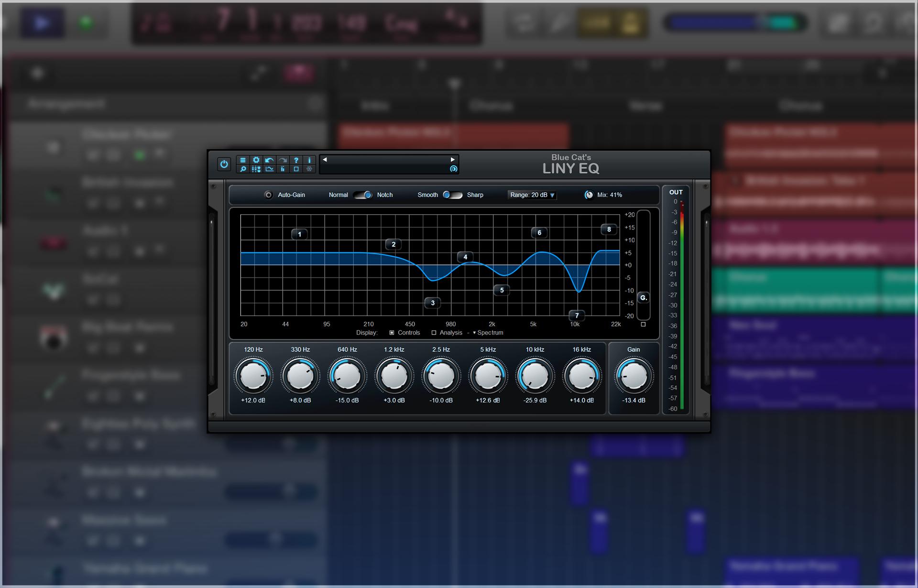This screenshot has width=918, height=588.
Task: Click the OUT level meter
Action: coord(682,305)
